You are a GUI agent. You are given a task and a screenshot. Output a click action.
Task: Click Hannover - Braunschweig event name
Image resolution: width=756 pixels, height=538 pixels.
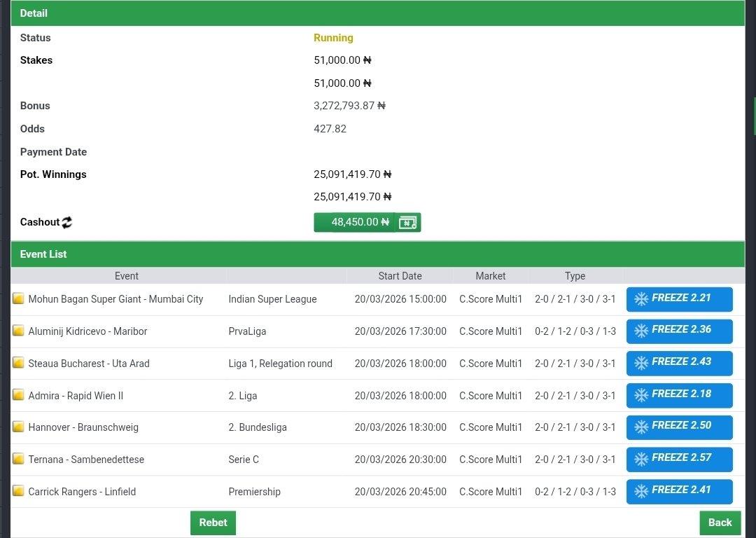[x=83, y=427]
